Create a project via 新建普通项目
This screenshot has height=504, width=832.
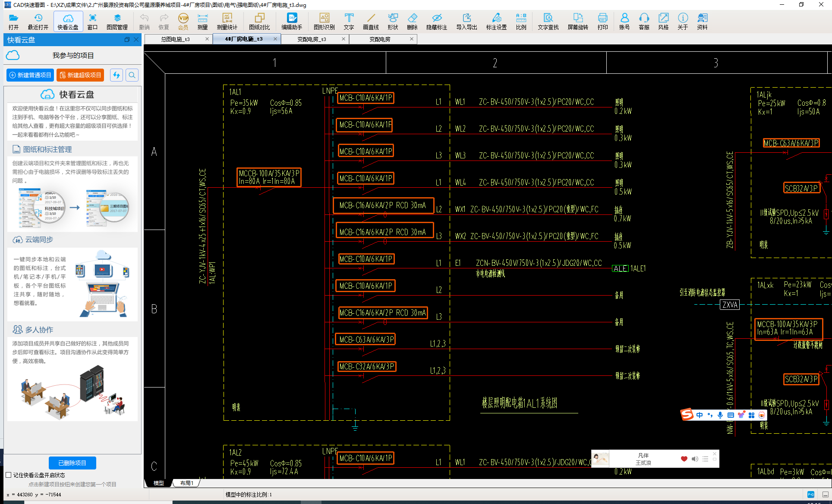coord(30,75)
